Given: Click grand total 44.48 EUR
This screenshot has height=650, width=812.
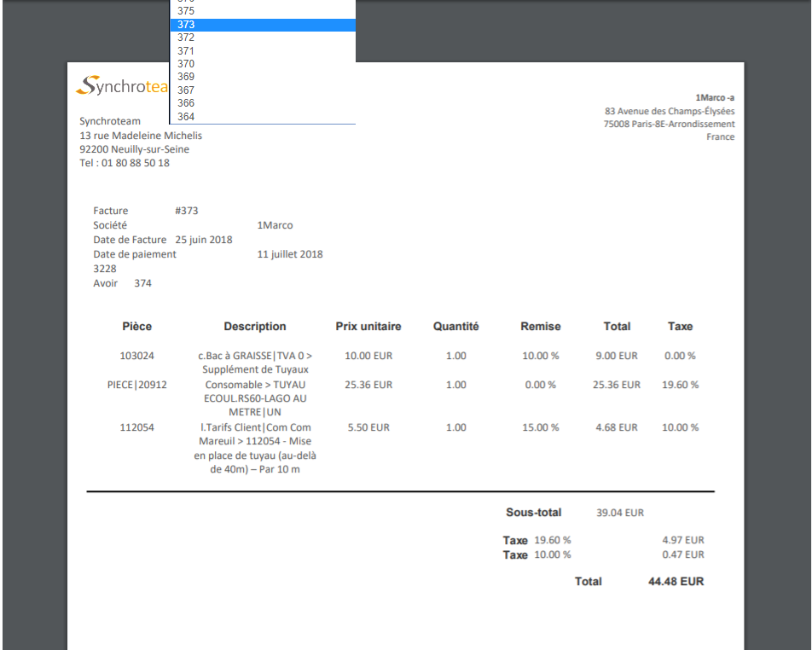Looking at the screenshot, I should click(x=676, y=582).
